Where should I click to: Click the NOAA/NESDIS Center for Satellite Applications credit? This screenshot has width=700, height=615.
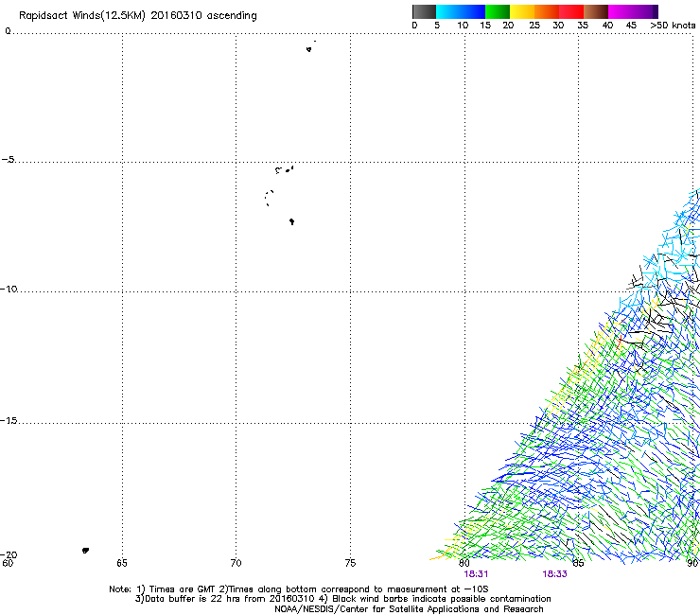point(409,609)
